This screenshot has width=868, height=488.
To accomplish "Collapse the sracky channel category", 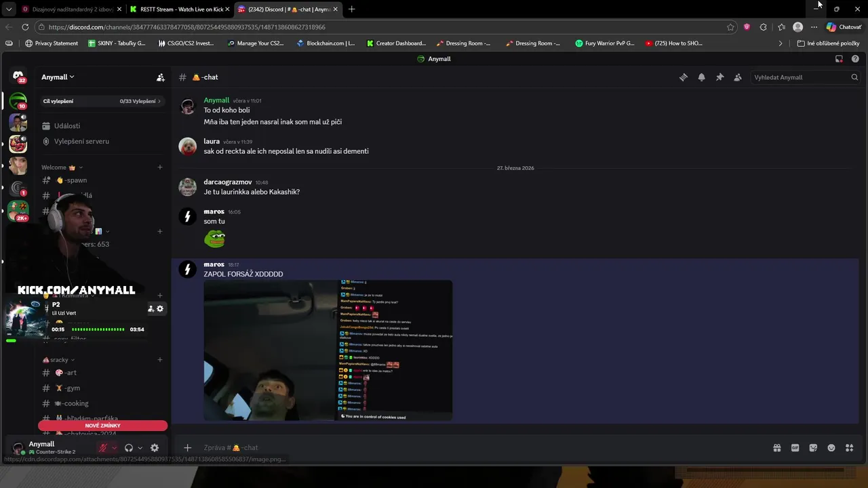I will pyautogui.click(x=58, y=360).
